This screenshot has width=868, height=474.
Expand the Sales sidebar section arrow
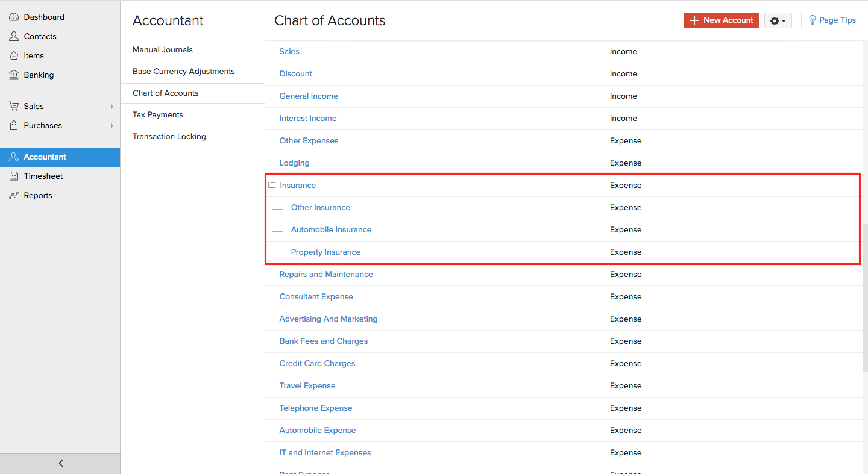112,106
